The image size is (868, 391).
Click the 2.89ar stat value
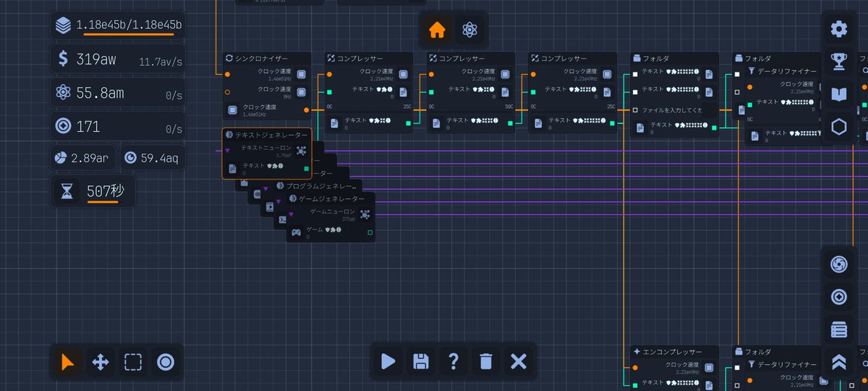click(x=89, y=157)
